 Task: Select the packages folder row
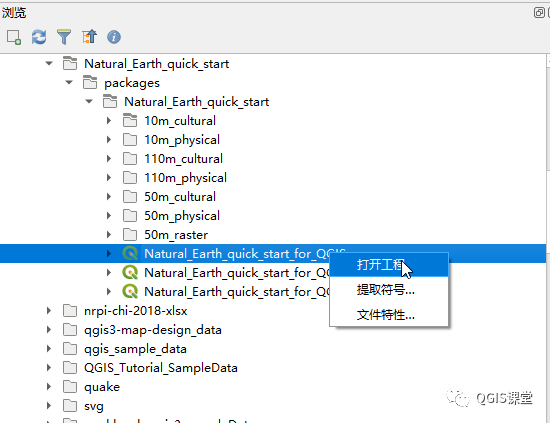coord(273,83)
